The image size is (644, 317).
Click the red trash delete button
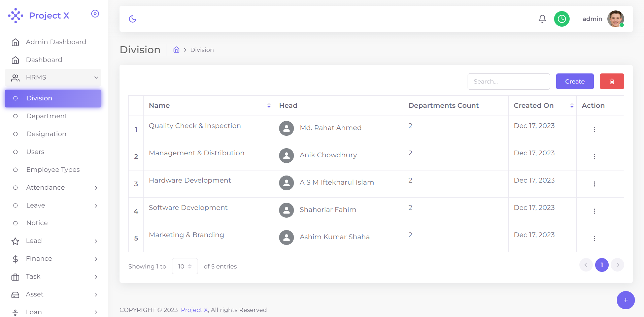coord(612,82)
